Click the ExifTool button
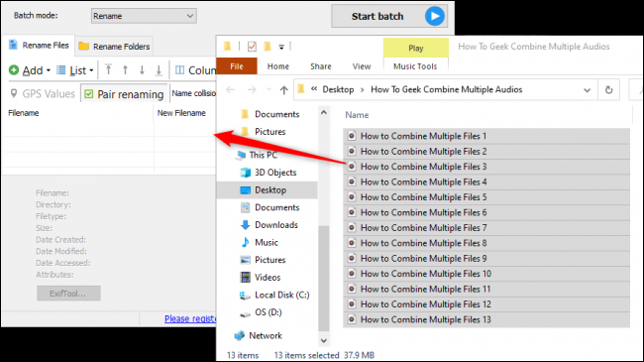Screen dimensions: 644x362 pyautogui.click(x=68, y=294)
